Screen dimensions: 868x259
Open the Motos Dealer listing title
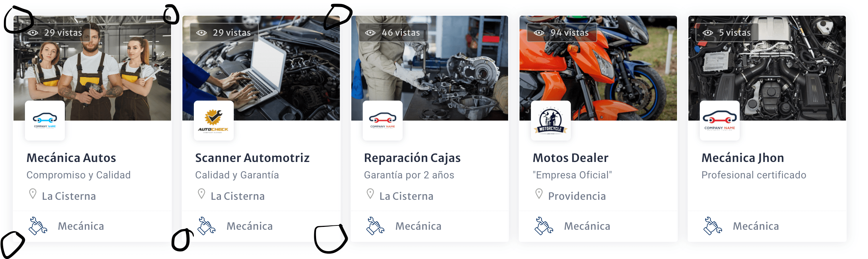tap(570, 158)
